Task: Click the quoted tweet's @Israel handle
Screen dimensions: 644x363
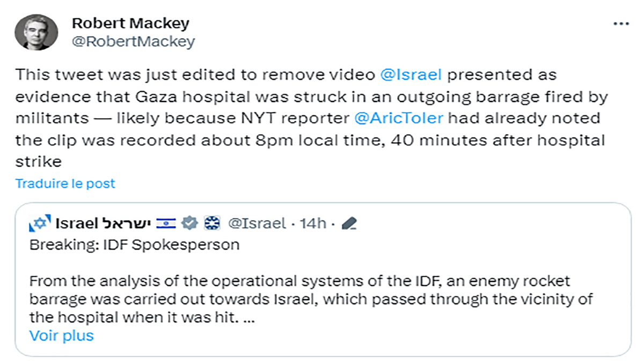Action: 257,223
